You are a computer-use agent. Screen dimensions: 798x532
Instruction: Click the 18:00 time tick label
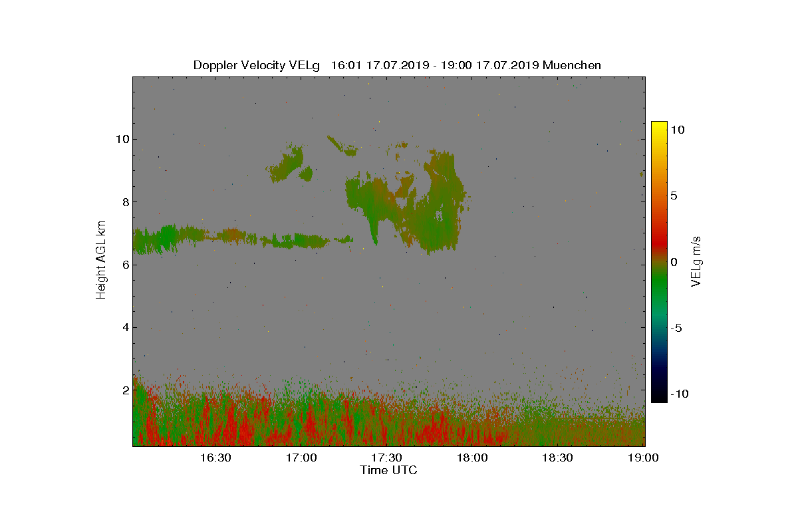472,458
